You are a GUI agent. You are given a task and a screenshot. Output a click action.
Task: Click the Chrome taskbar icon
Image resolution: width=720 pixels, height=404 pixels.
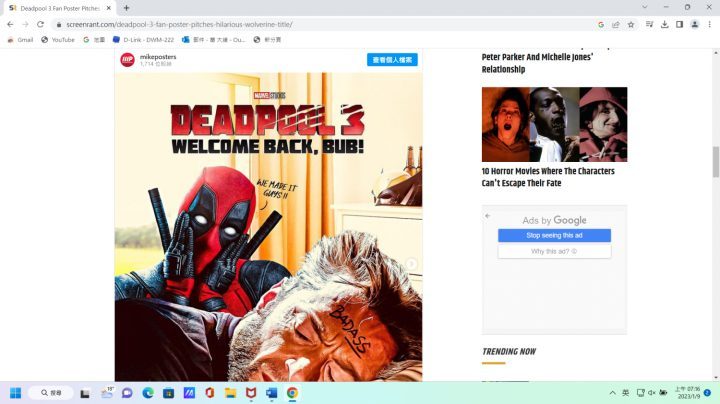click(x=292, y=393)
